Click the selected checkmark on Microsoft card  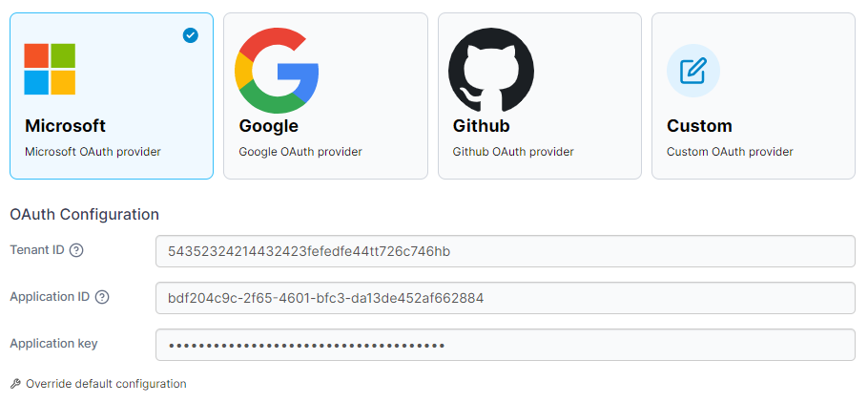click(x=191, y=35)
